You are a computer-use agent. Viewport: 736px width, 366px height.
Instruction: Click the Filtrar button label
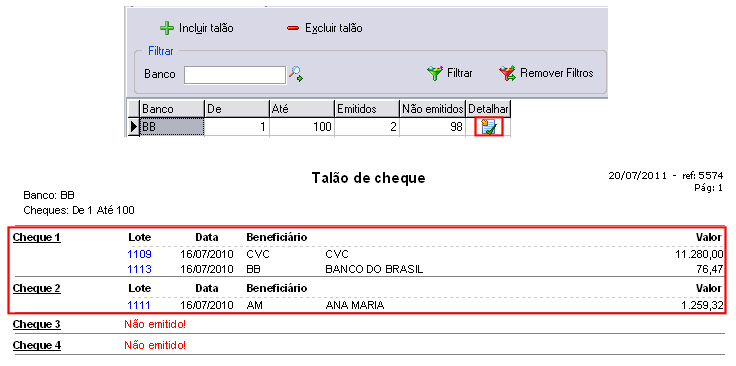pyautogui.click(x=460, y=74)
